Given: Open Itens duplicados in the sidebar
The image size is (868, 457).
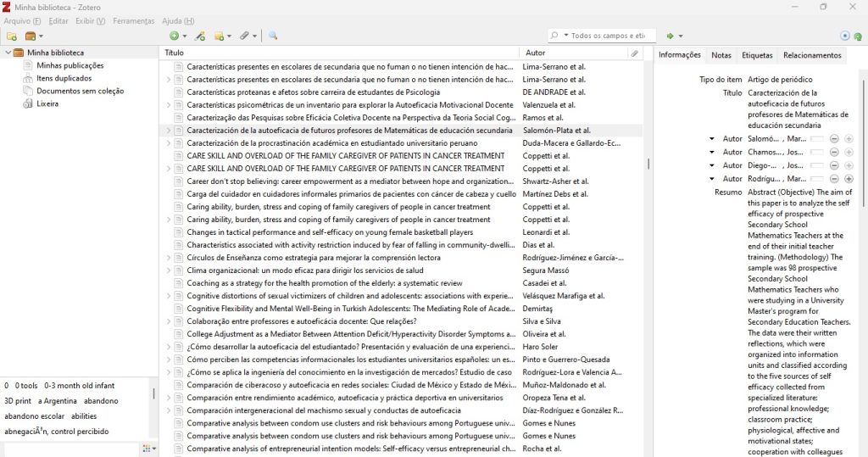Looking at the screenshot, I should point(64,78).
